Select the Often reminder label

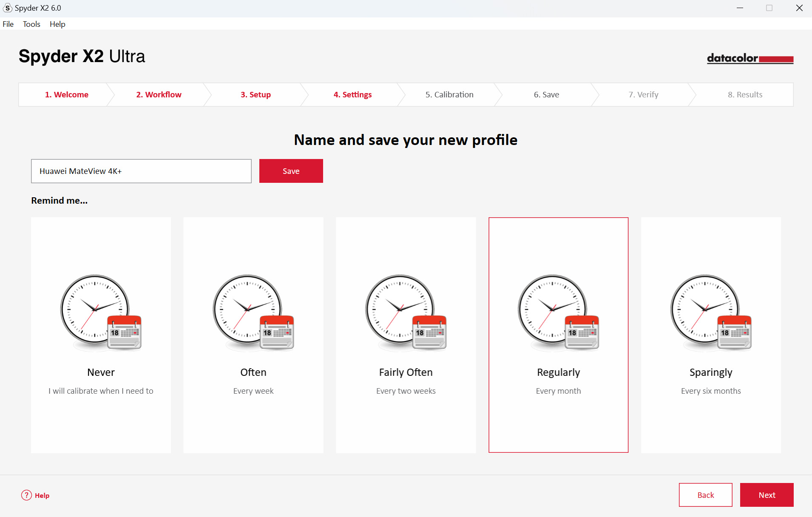[x=253, y=372]
